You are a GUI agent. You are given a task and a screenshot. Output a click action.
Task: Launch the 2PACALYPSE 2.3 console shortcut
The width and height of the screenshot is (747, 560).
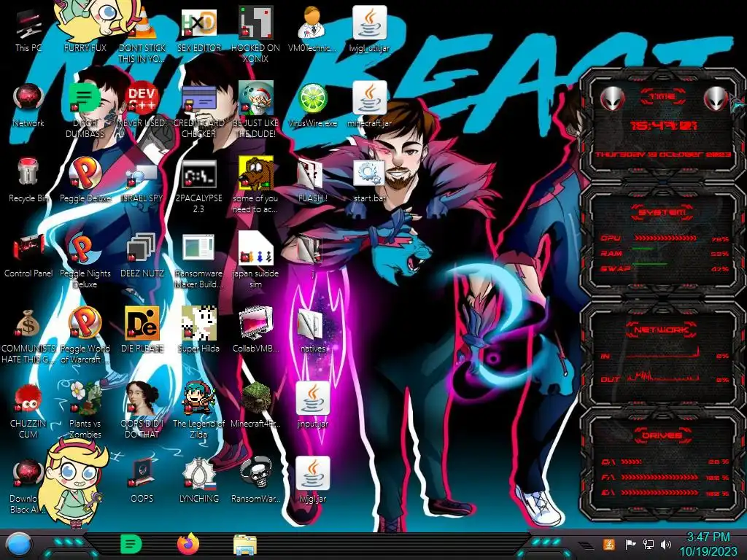(198, 174)
